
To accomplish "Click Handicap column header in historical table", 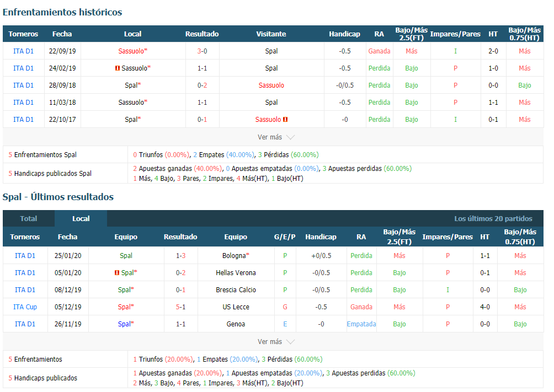I will tap(344, 34).
